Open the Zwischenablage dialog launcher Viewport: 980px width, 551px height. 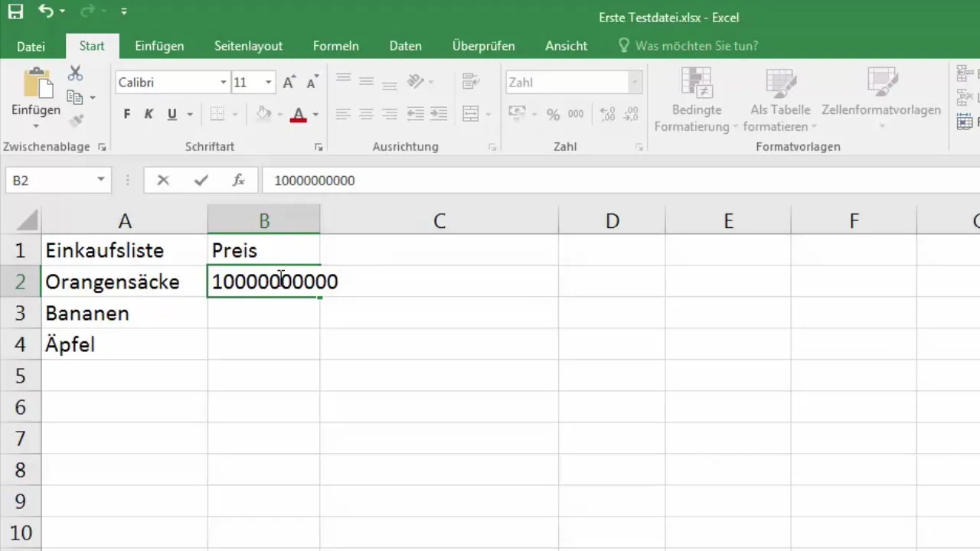[102, 147]
